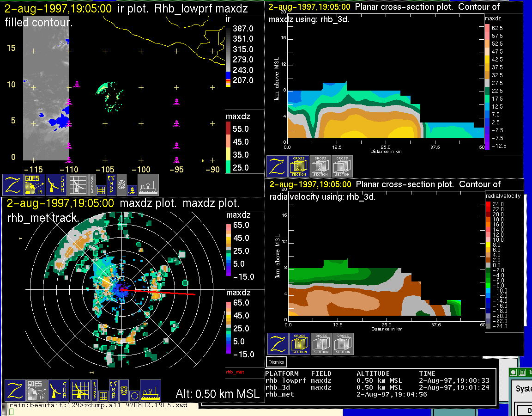This screenshot has width=532, height=416.
Task: Click the small grid icon in the IR plot toolbar
Action: (102, 190)
